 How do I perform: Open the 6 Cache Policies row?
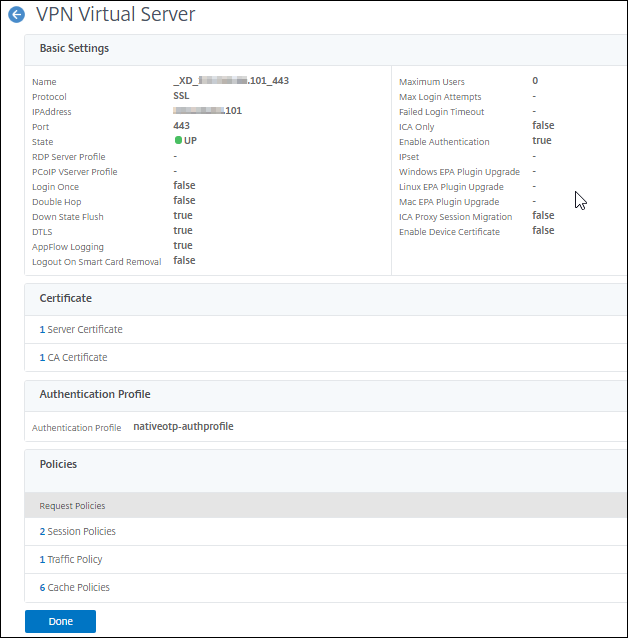pyautogui.click(x=74, y=587)
